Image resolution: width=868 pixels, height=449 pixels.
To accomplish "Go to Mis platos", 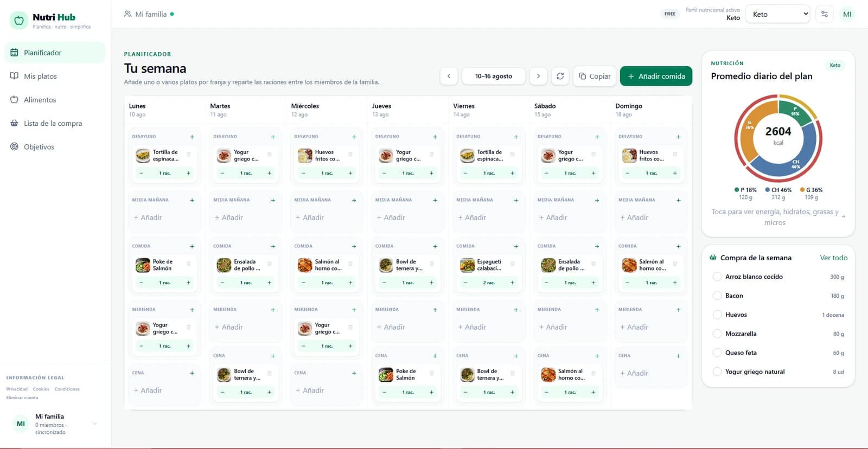I will tap(54, 76).
